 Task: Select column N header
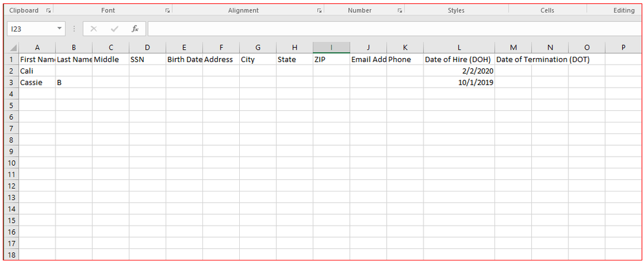550,48
